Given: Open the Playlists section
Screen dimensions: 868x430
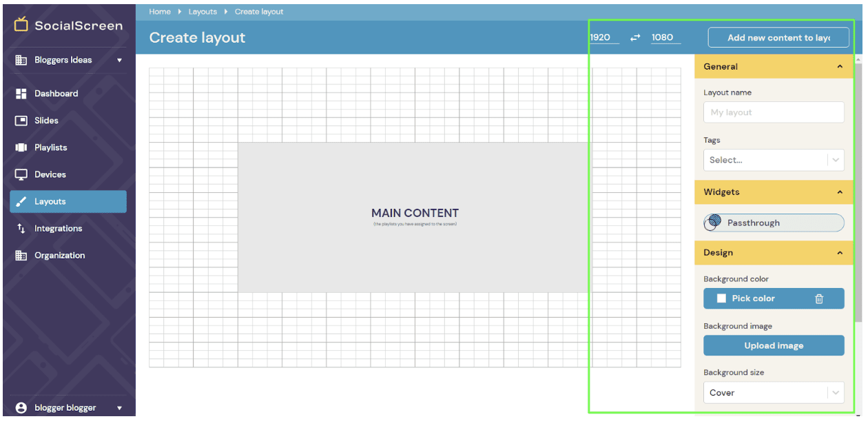Looking at the screenshot, I should point(68,147).
